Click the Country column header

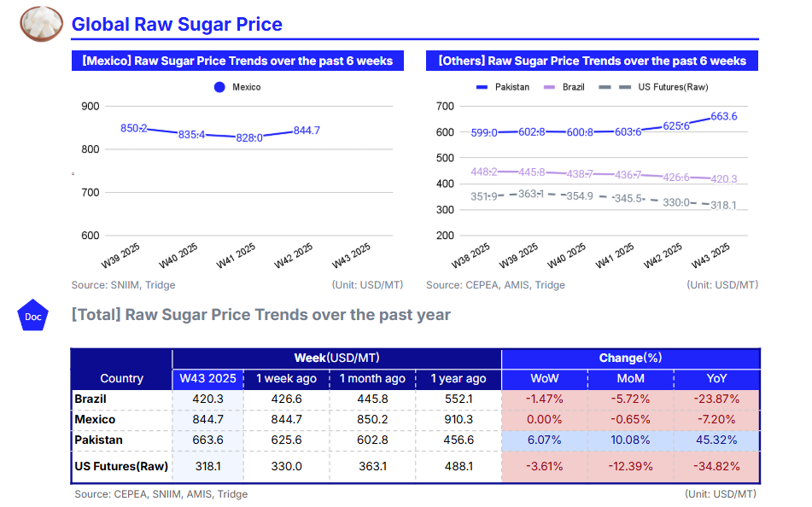coord(121,378)
